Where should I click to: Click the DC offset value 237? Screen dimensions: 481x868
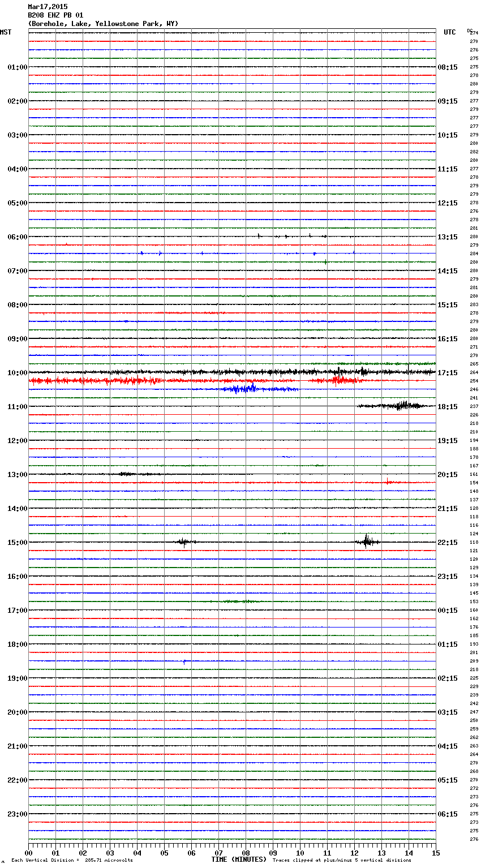tap(474, 406)
